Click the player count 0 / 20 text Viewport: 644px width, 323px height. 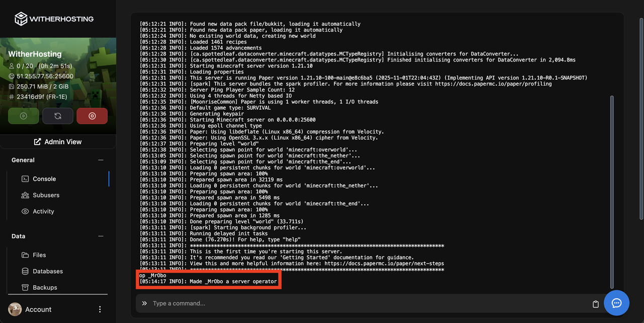[x=25, y=66]
